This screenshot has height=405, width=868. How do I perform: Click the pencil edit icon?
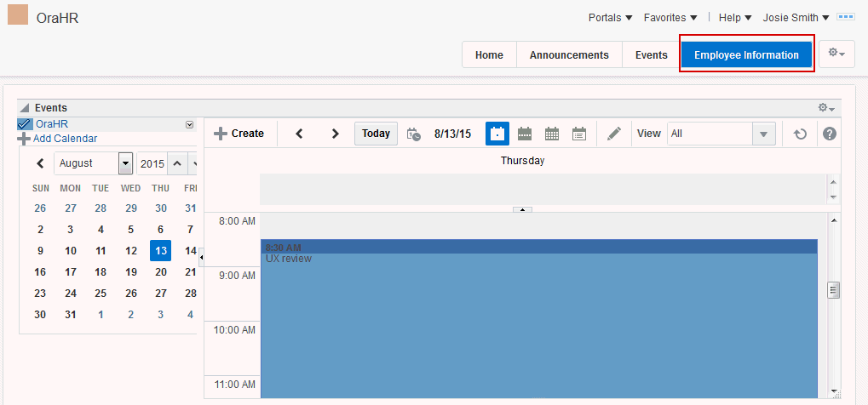pos(614,134)
